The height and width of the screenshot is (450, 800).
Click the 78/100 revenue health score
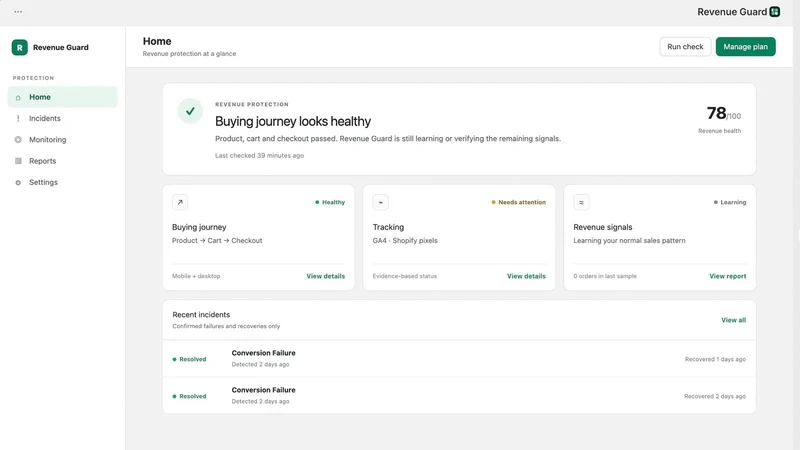723,113
